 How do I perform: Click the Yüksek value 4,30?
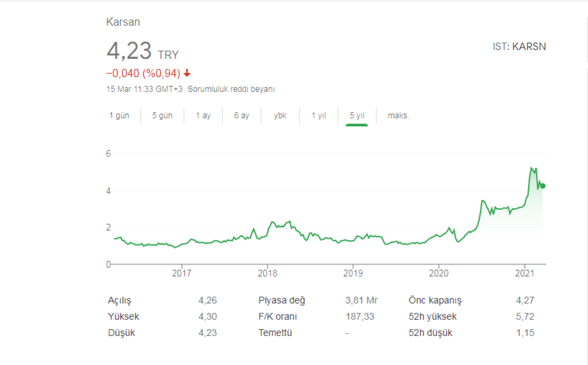[x=208, y=317]
